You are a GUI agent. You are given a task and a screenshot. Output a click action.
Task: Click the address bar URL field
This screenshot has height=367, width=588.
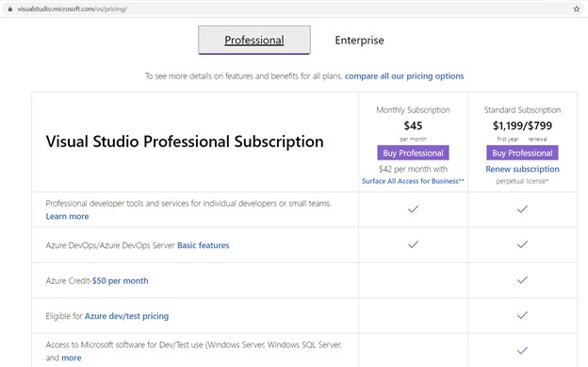point(292,9)
